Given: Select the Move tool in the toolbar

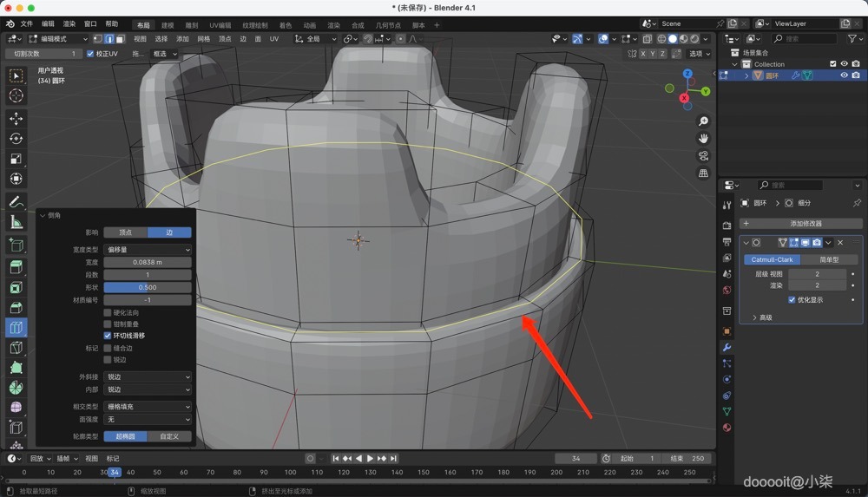Looking at the screenshot, I should (16, 118).
